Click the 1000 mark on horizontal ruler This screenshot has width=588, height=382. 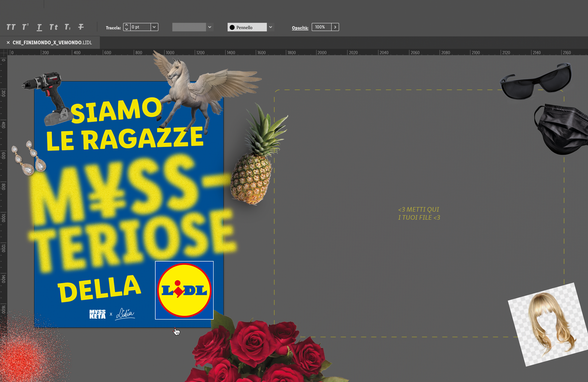coord(170,53)
